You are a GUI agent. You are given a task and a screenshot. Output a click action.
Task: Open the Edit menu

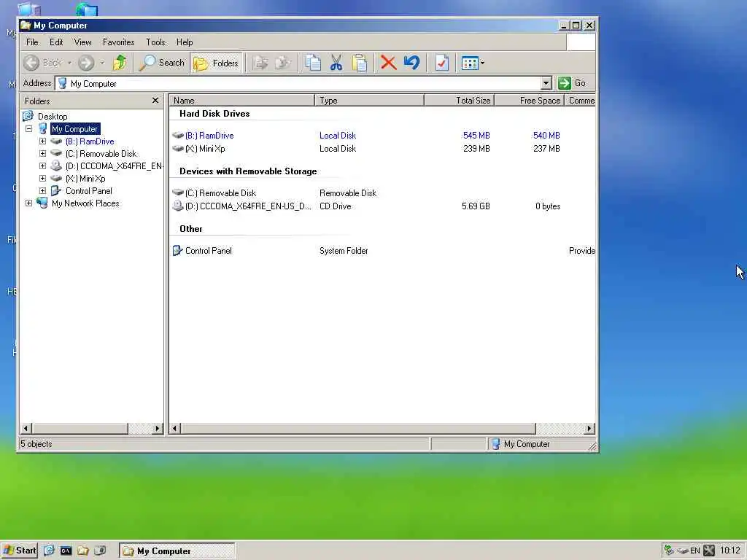(56, 42)
